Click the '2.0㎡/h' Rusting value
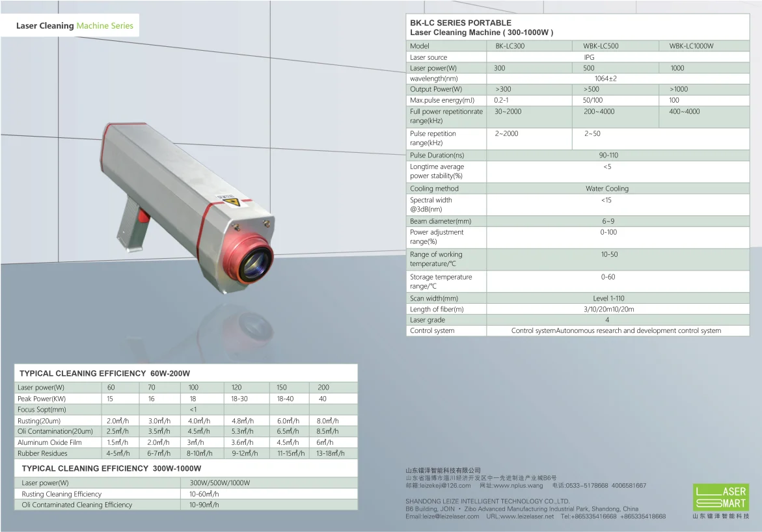The image size is (762, 532). tap(118, 421)
